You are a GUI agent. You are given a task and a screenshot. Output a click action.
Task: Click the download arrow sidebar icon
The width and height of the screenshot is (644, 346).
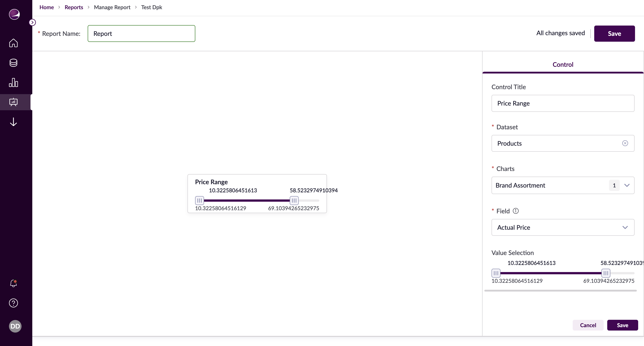point(13,122)
